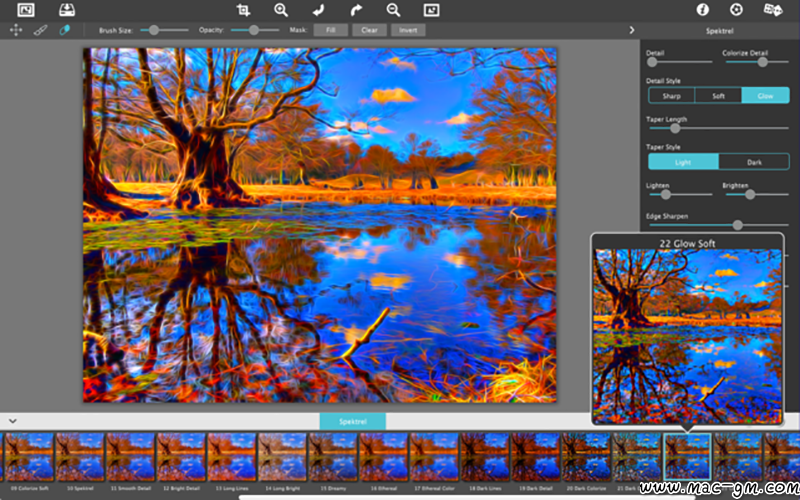Viewport: 800px width, 500px height.
Task: Set Detail Style to Sharp
Action: pos(671,95)
